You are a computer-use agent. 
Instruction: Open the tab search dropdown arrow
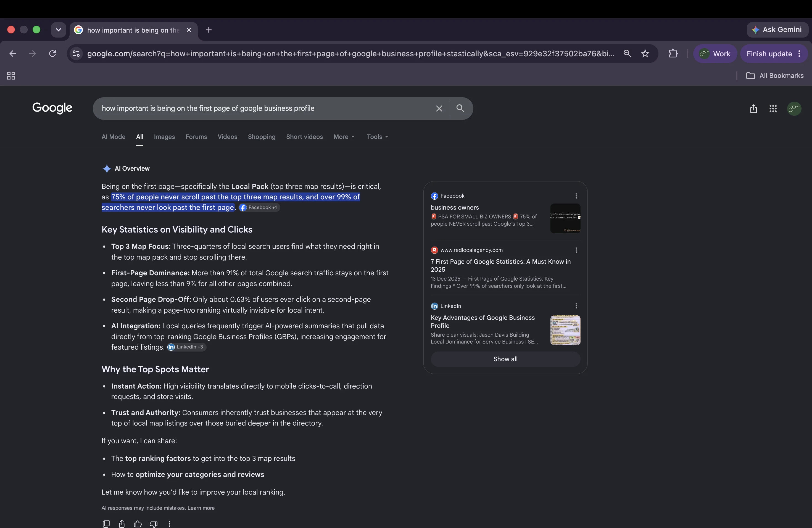pyautogui.click(x=58, y=30)
